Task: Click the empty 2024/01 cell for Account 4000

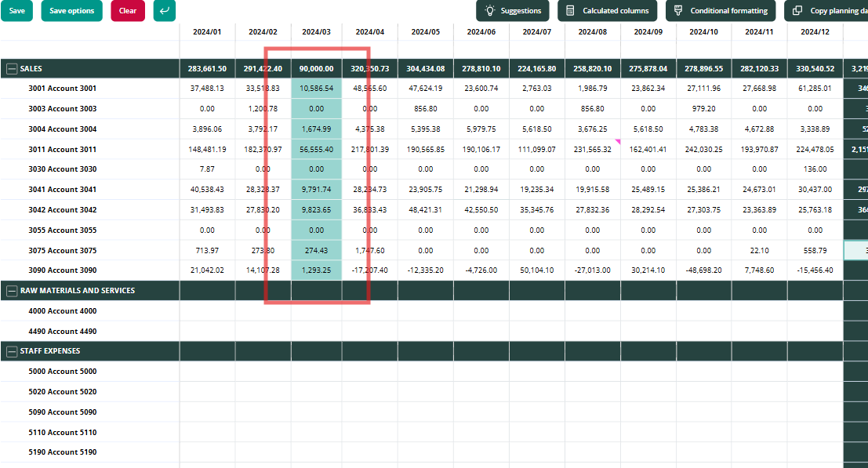Action: [207, 311]
